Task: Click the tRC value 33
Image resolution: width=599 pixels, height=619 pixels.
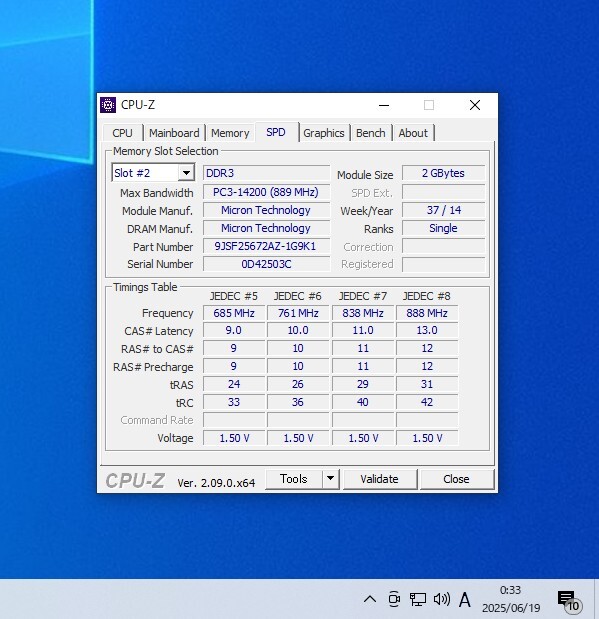Action: [x=234, y=402]
